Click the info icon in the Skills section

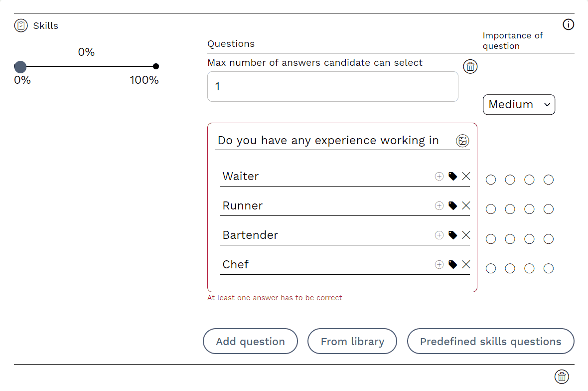tap(568, 24)
